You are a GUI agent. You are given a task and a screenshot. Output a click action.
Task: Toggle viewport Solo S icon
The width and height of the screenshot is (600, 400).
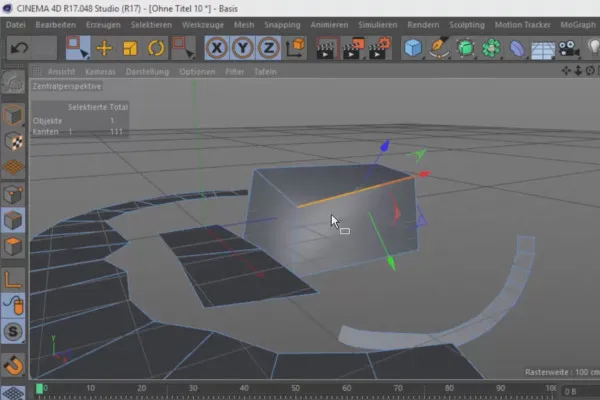(13, 331)
